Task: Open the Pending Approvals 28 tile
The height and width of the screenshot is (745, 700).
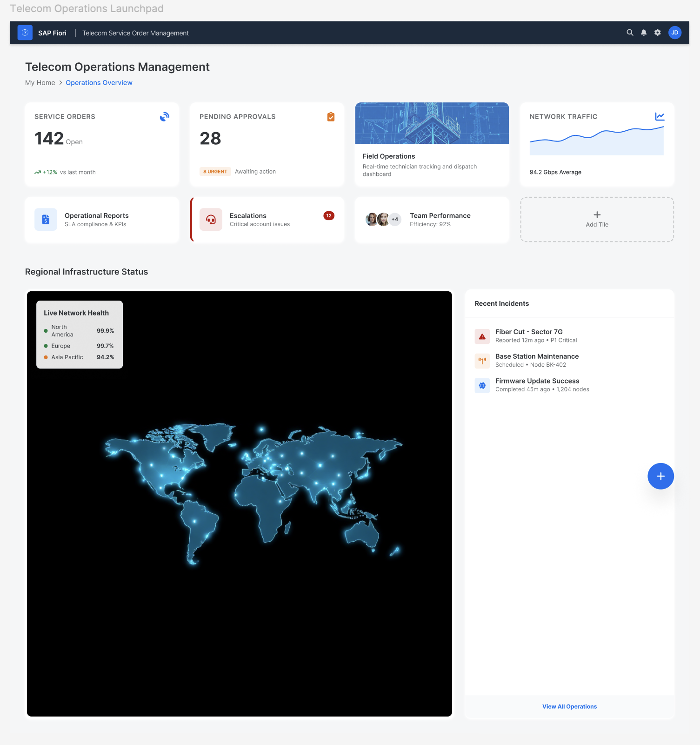Action: coord(267,145)
